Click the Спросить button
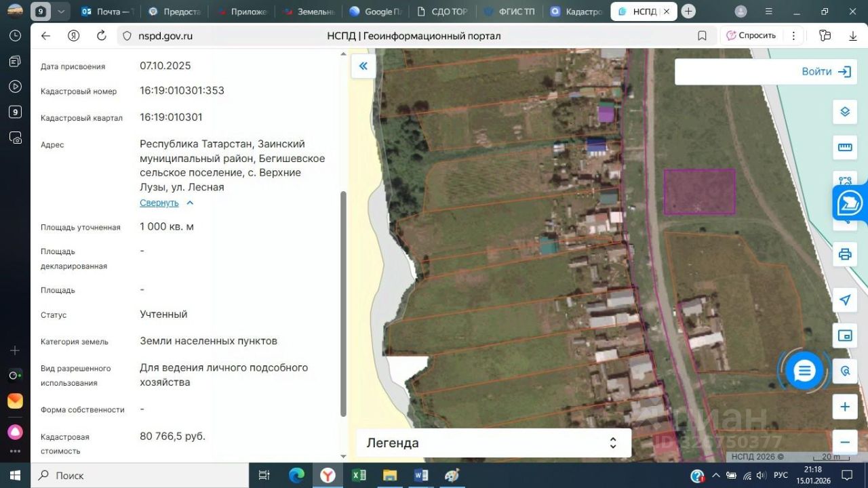The width and height of the screenshot is (868, 488). (751, 36)
